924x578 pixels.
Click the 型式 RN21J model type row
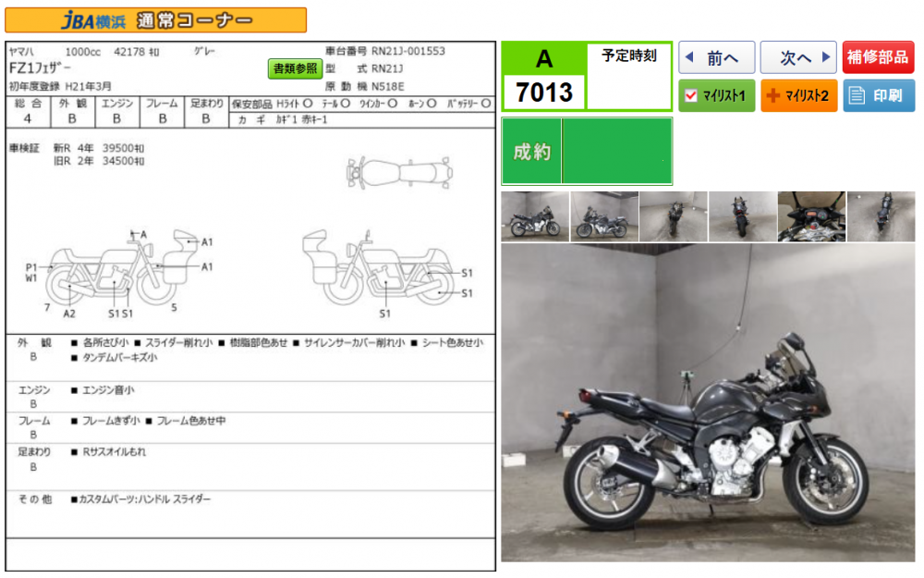coord(364,68)
